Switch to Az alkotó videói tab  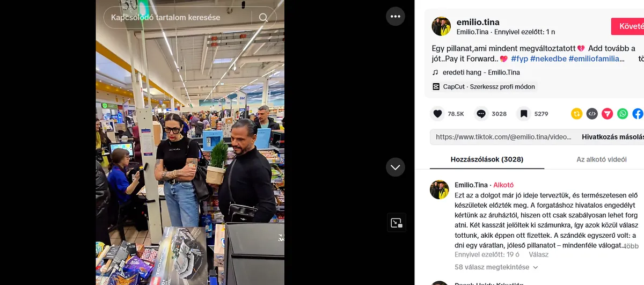602,159
